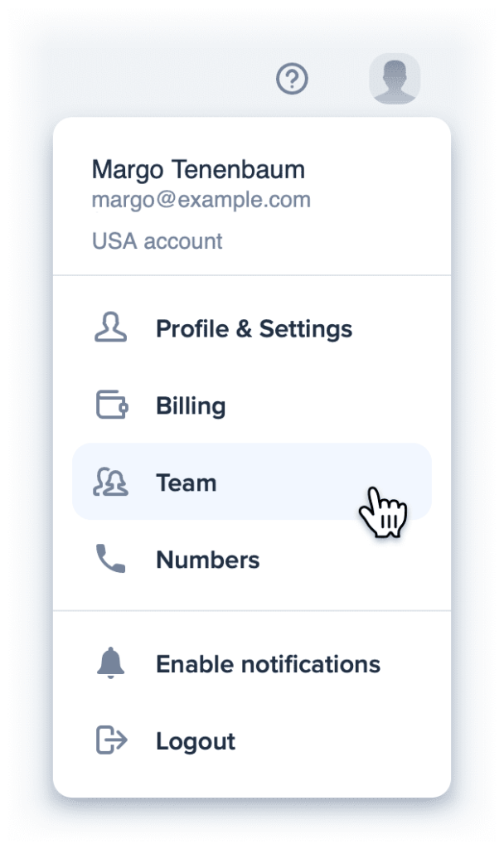504x849 pixels.
Task: Open the Profile & Settings menu item
Action: point(254,329)
